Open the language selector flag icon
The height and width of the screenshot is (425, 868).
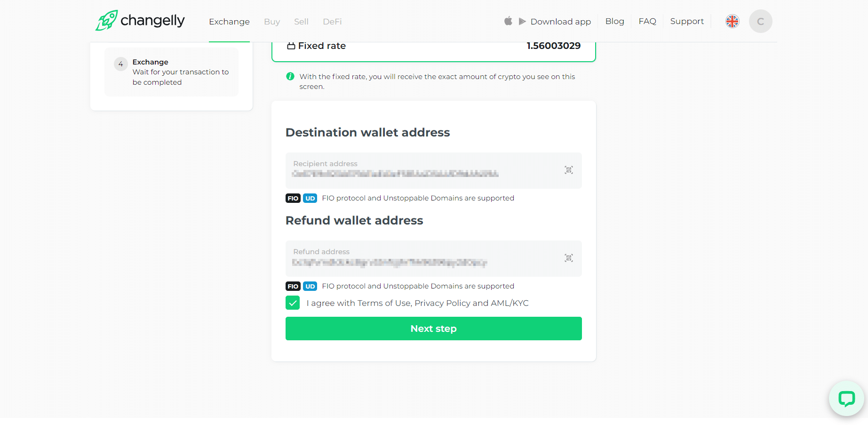coord(732,21)
